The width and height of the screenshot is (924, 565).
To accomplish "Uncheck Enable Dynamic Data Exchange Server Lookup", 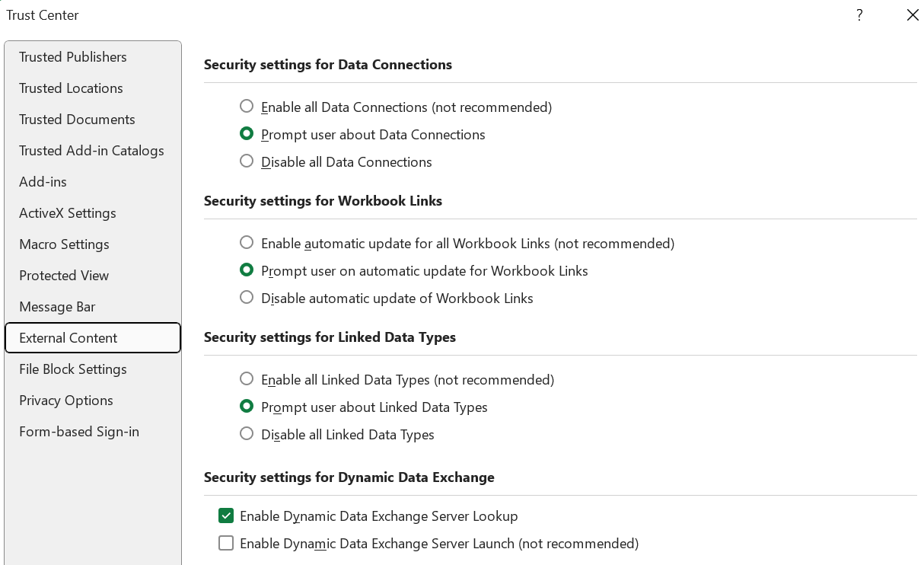I will tap(226, 516).
